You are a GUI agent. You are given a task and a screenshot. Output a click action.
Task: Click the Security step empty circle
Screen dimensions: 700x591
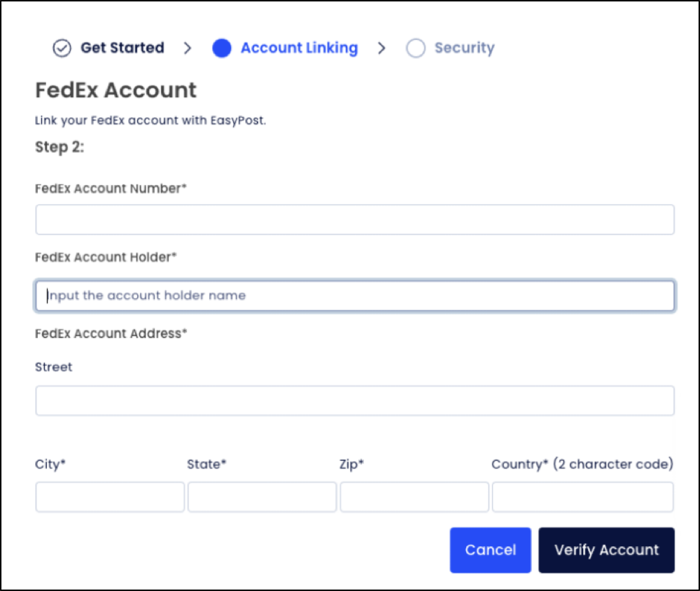[x=415, y=48]
